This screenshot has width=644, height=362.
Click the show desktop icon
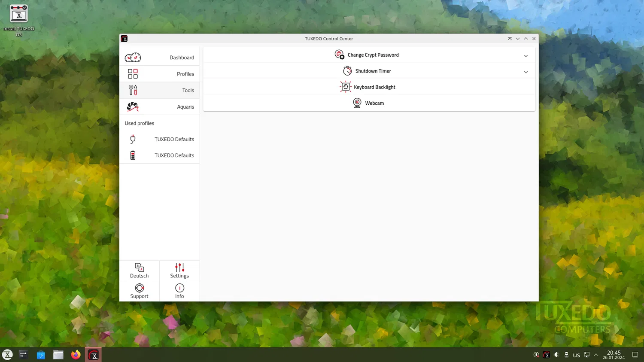click(635, 355)
